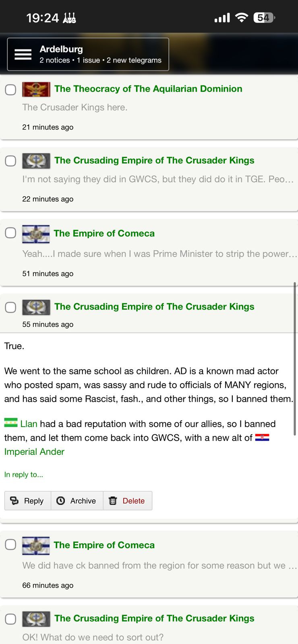Click the Reply arrow icon
Image resolution: width=298 pixels, height=644 pixels.
pyautogui.click(x=14, y=501)
